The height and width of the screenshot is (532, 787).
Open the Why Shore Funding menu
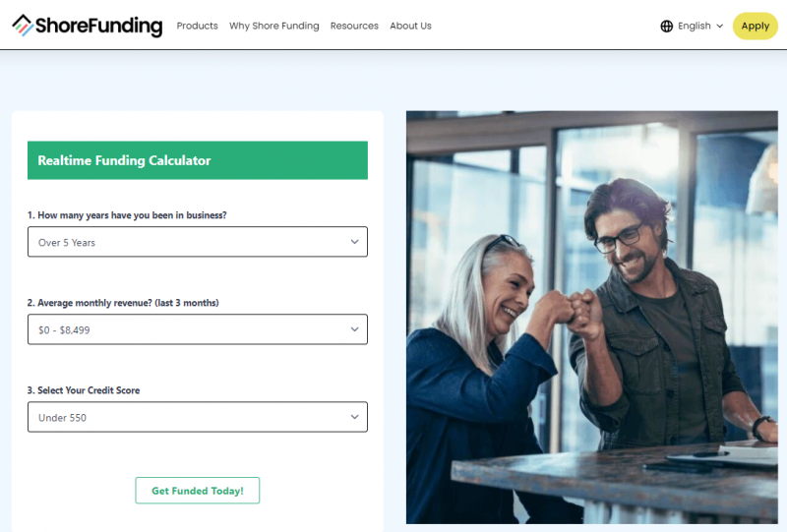tap(274, 26)
